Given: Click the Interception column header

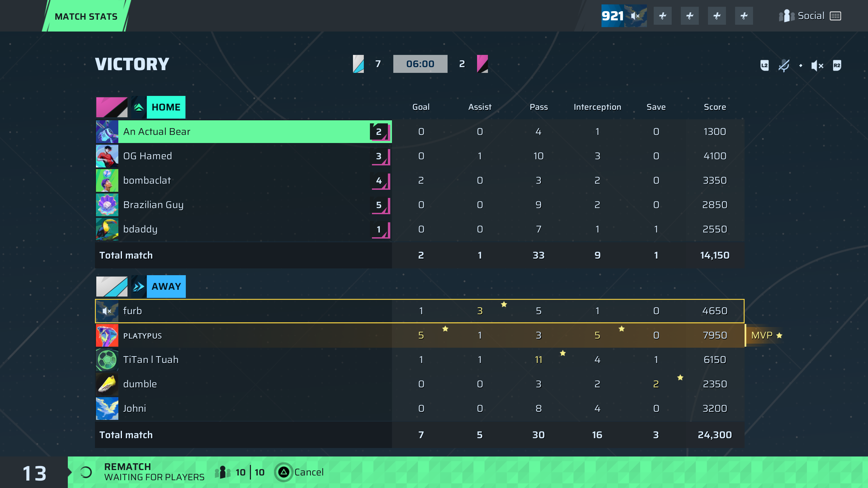Looking at the screenshot, I should coord(597,107).
